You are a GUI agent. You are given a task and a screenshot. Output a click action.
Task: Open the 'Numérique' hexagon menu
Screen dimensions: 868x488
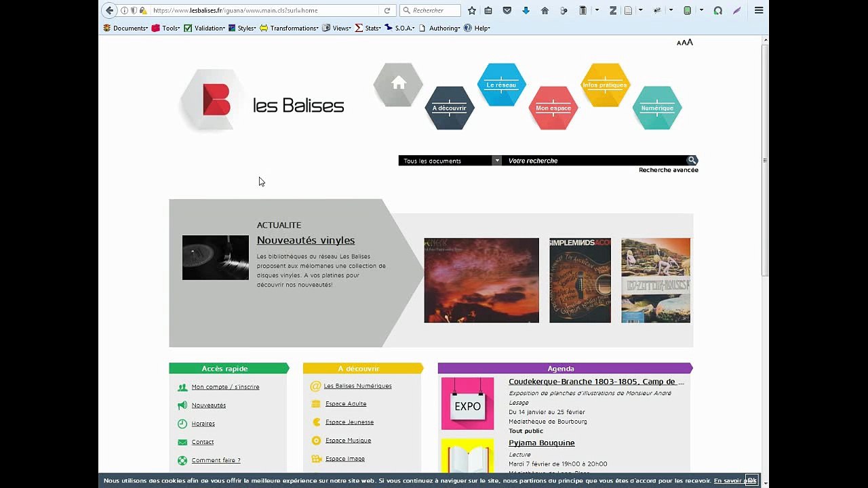point(657,108)
